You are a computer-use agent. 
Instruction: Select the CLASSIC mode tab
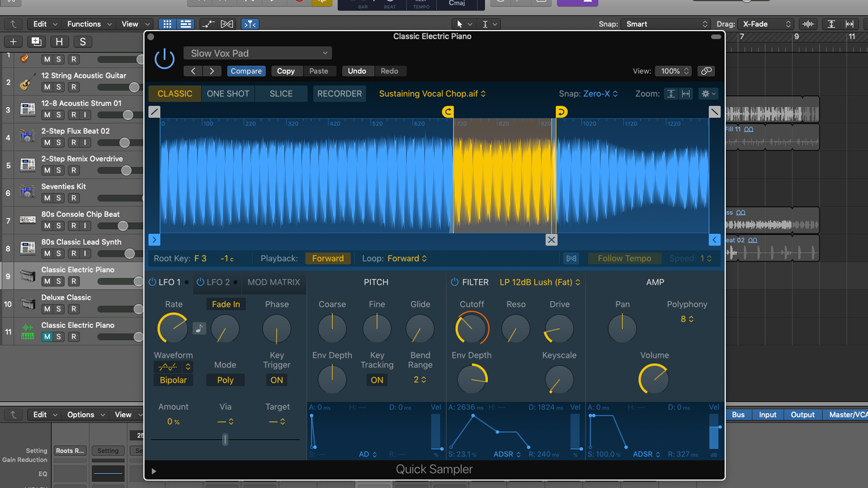[x=175, y=94]
